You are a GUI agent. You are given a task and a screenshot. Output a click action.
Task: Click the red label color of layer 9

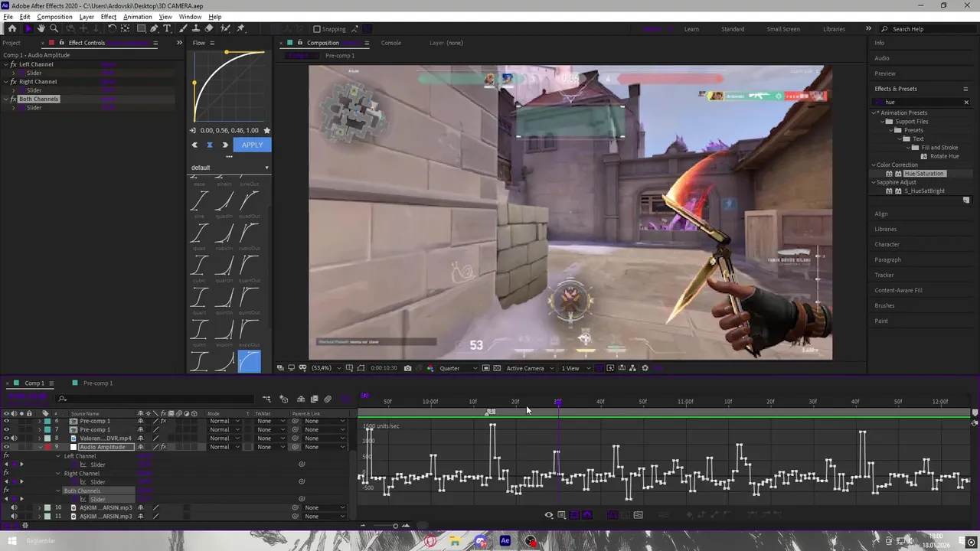pyautogui.click(x=47, y=447)
